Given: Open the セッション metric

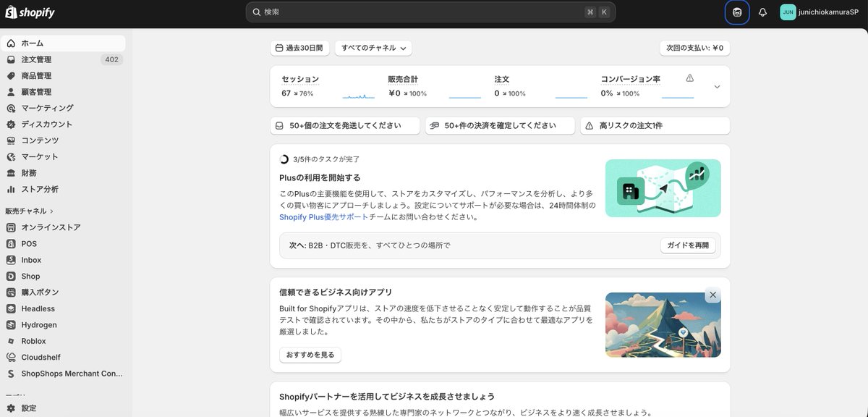Looking at the screenshot, I should [300, 79].
